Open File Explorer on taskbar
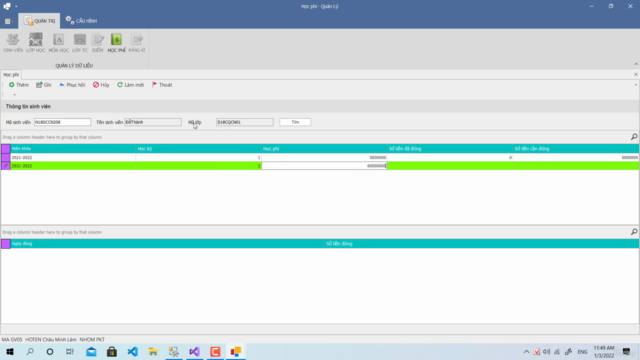The height and width of the screenshot is (360, 640). click(153, 352)
